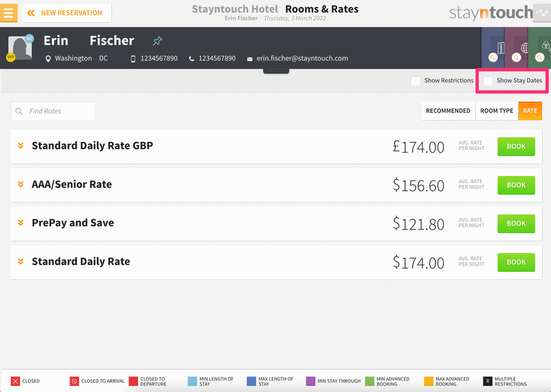
Task: Open the travel agent globe tab
Action: pos(516,48)
